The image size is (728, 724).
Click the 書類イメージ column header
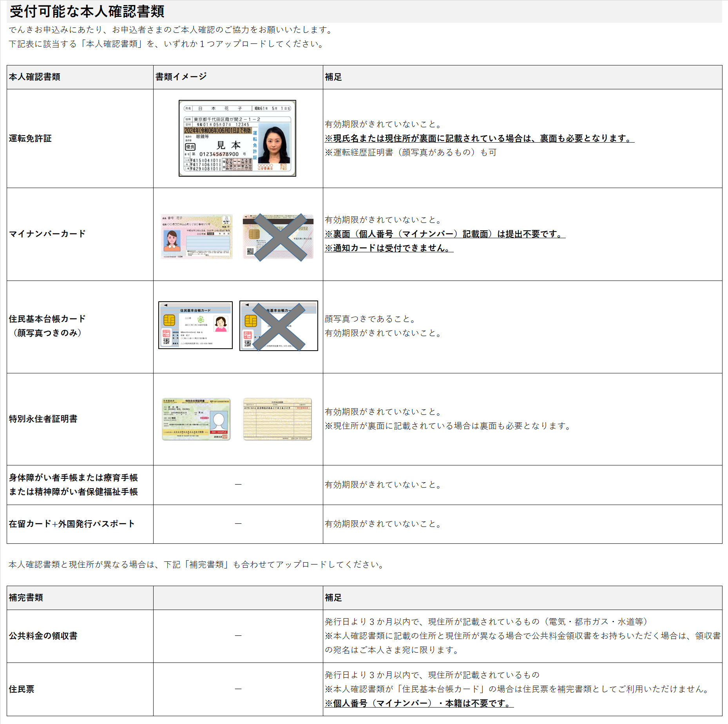coord(181,77)
